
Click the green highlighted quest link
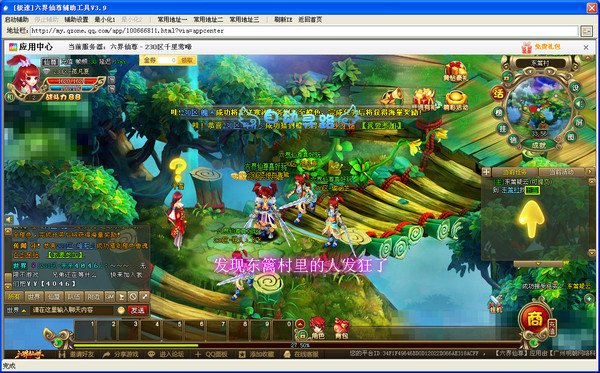coord(532,190)
